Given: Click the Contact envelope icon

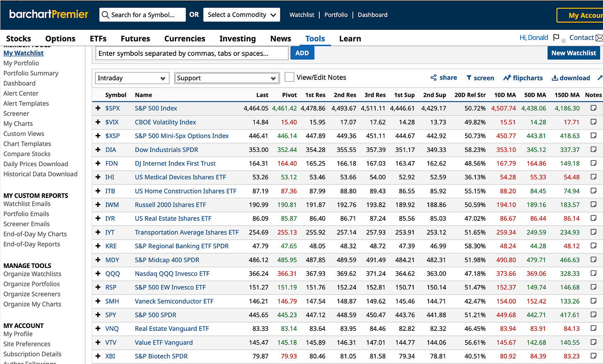Looking at the screenshot, I should (x=599, y=38).
